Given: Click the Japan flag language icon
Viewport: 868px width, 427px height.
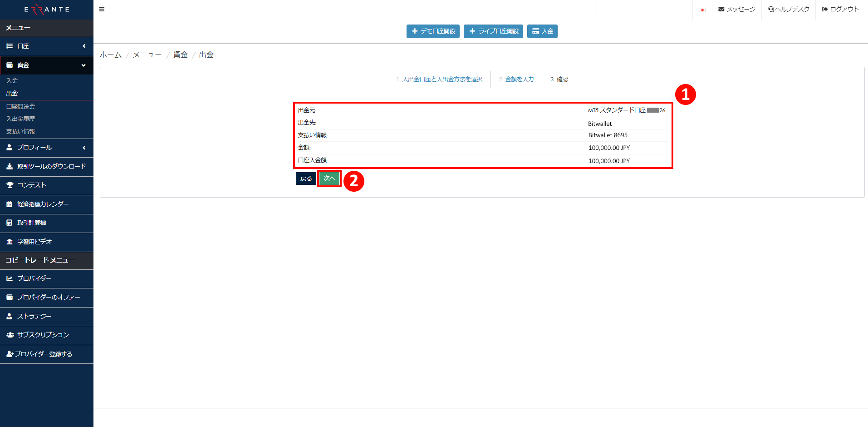Looking at the screenshot, I should tap(702, 10).
